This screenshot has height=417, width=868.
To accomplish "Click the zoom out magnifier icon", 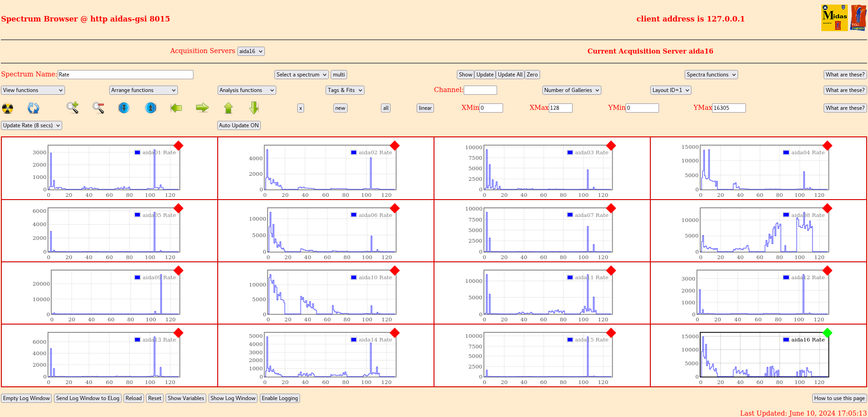I will (x=98, y=108).
